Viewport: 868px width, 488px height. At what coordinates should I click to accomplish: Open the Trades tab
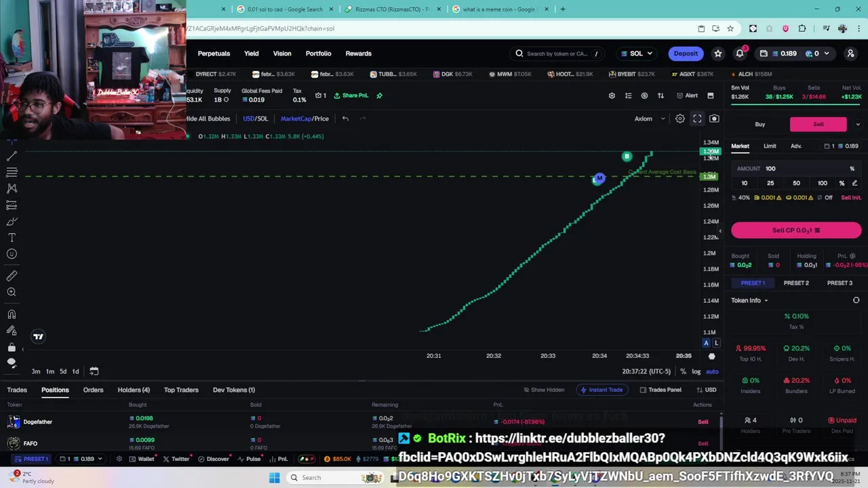17,390
